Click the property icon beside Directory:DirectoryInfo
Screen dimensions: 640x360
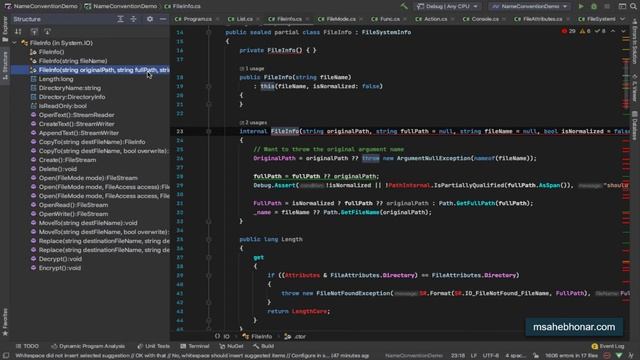(x=33, y=97)
